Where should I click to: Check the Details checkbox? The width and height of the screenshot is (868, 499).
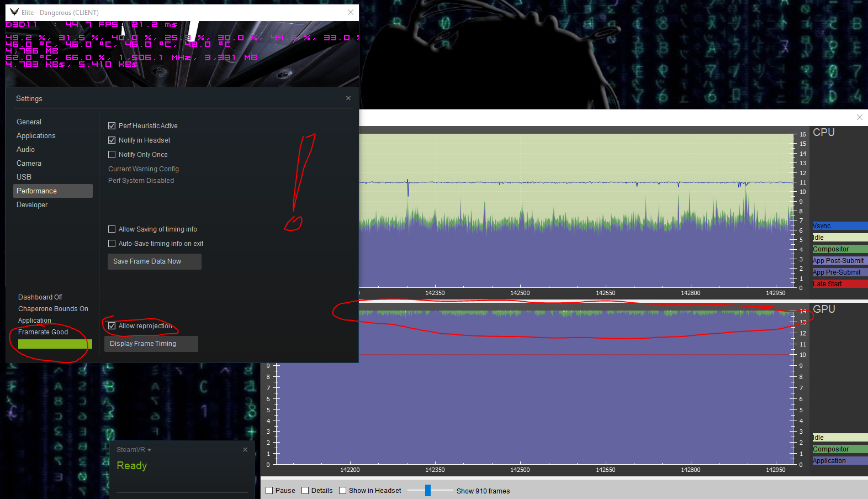click(x=305, y=491)
